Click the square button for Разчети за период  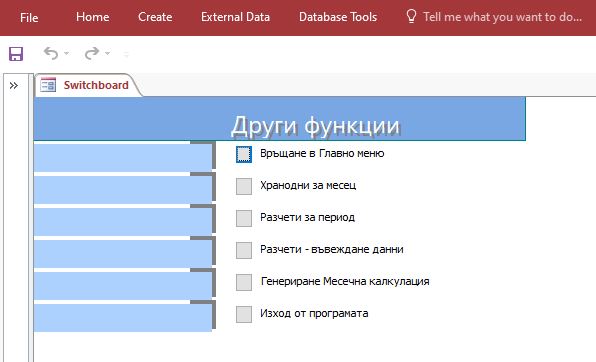coord(244,218)
